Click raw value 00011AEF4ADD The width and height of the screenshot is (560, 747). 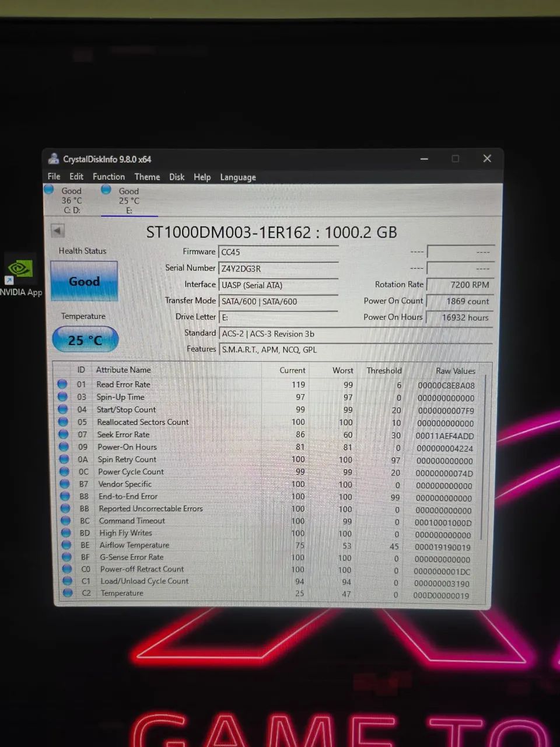(444, 436)
